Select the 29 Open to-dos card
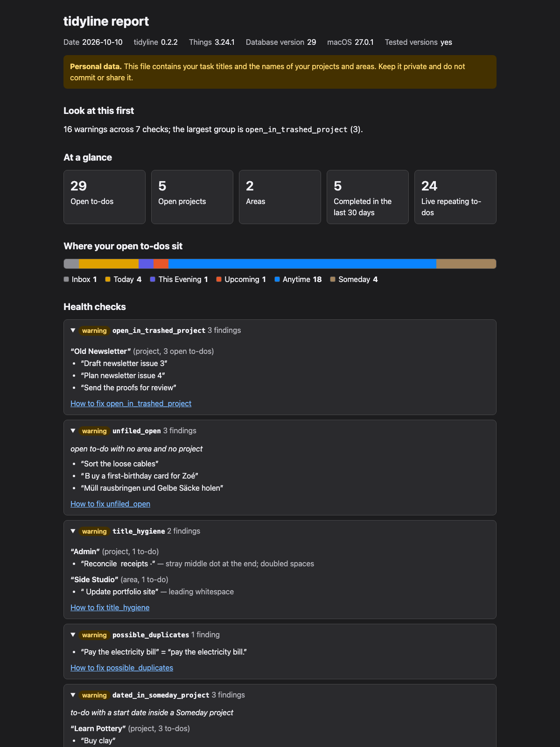 point(105,197)
